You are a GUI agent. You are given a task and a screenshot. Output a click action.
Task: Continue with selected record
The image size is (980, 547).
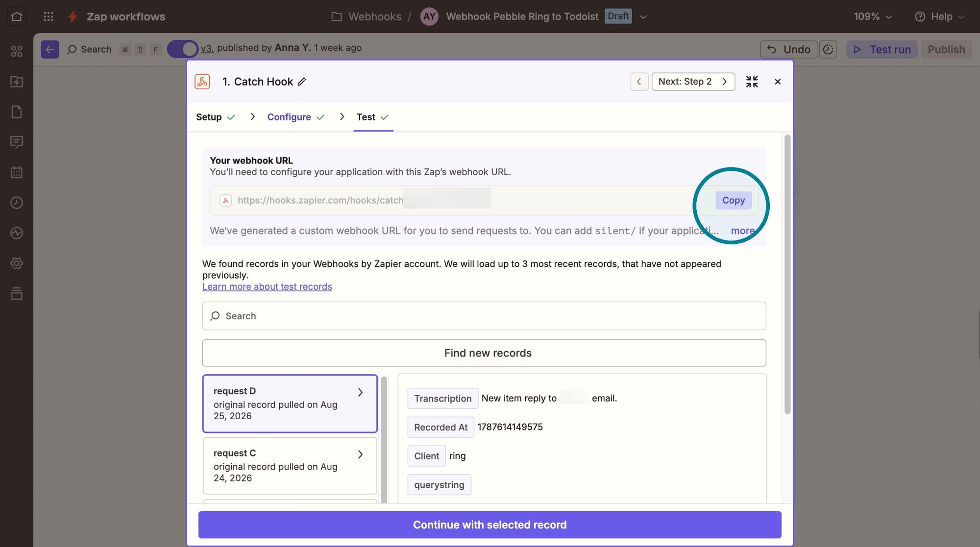pyautogui.click(x=490, y=525)
